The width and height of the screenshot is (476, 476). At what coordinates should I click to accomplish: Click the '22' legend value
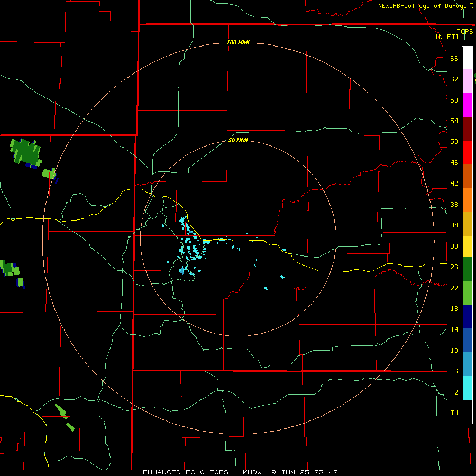(454, 288)
